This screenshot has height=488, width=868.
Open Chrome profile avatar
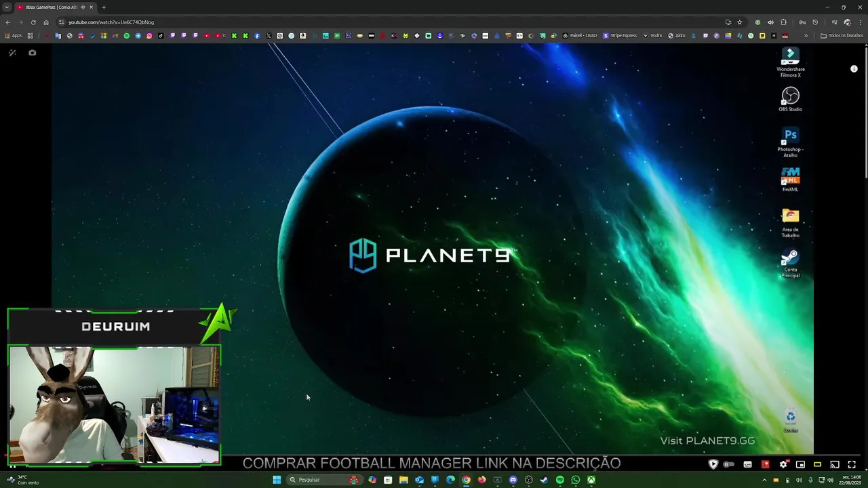pyautogui.click(x=847, y=22)
